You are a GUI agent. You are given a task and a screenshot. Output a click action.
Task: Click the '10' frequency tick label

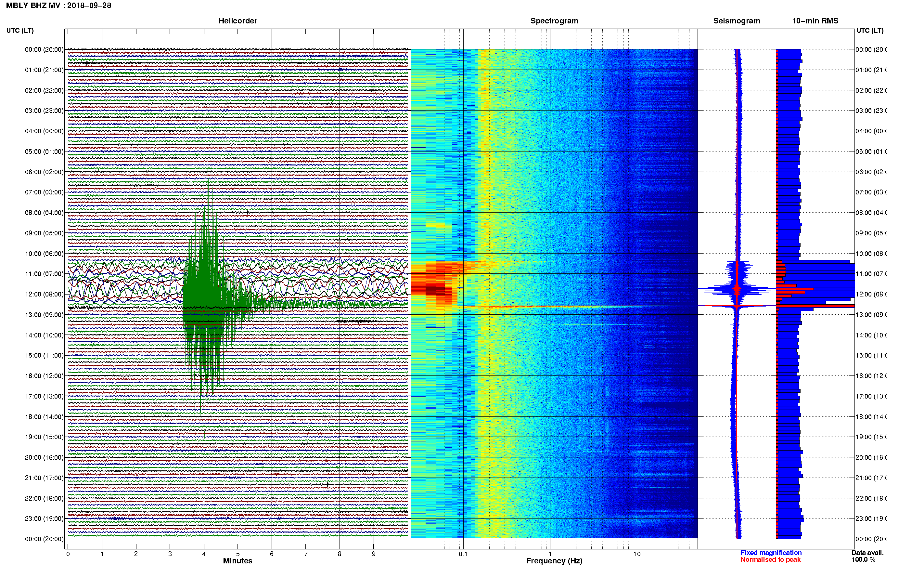point(636,554)
